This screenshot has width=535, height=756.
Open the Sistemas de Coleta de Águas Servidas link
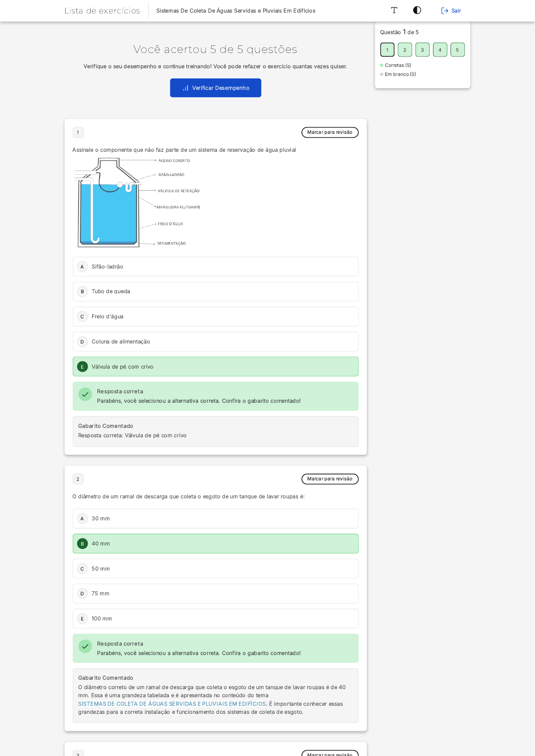click(172, 704)
